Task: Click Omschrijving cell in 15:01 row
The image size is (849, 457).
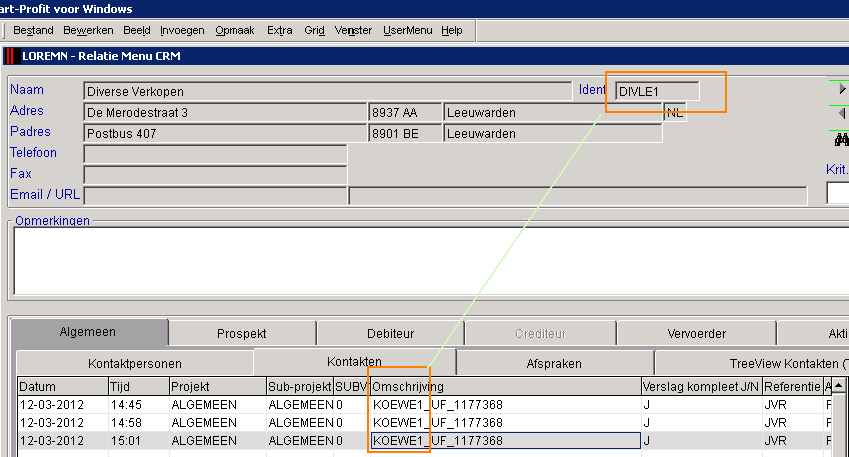Action: click(506, 440)
